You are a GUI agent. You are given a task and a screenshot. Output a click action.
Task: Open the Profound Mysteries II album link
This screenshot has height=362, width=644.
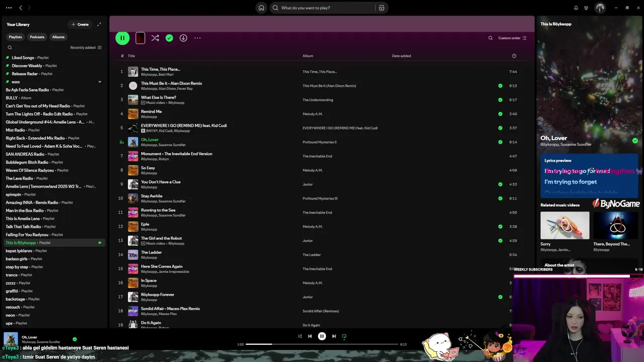coord(319,142)
